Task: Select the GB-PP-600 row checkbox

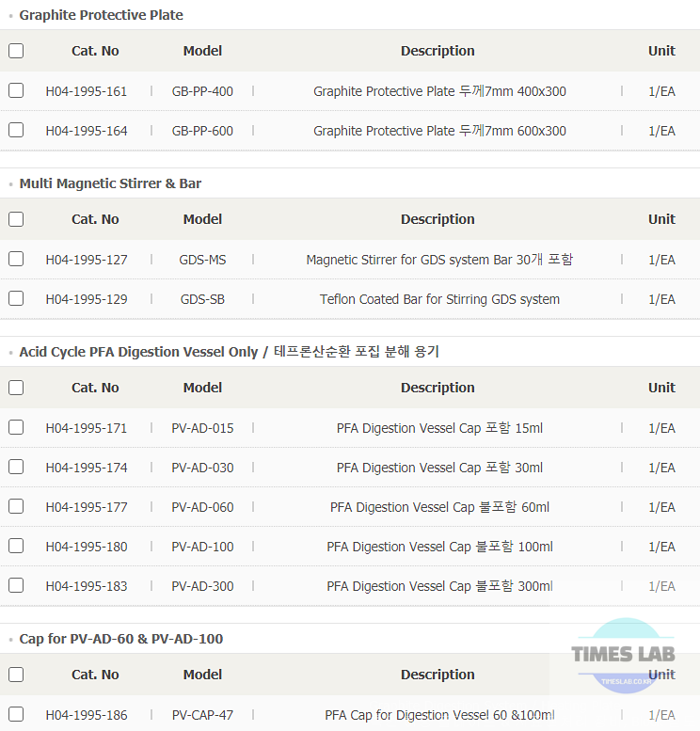Action: [16, 130]
